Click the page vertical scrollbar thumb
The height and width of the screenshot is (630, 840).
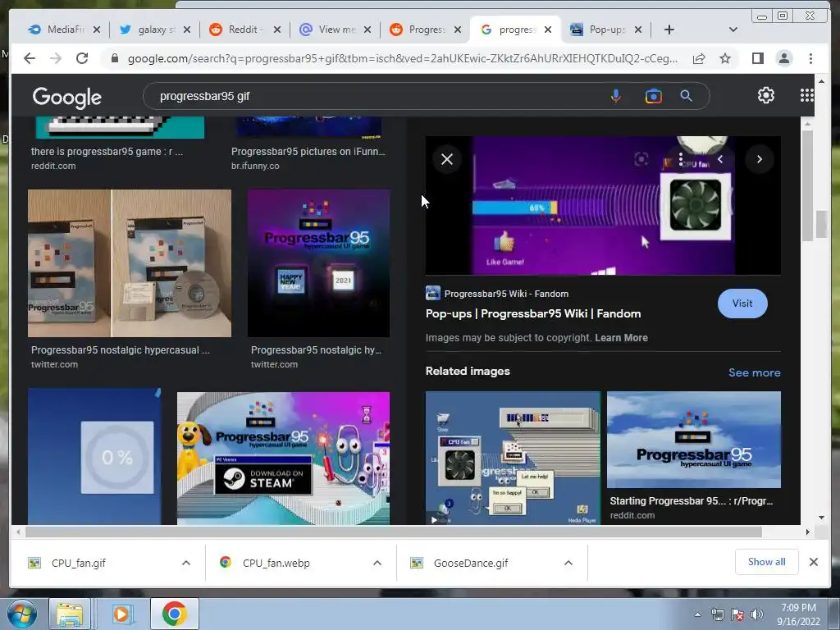point(821,225)
